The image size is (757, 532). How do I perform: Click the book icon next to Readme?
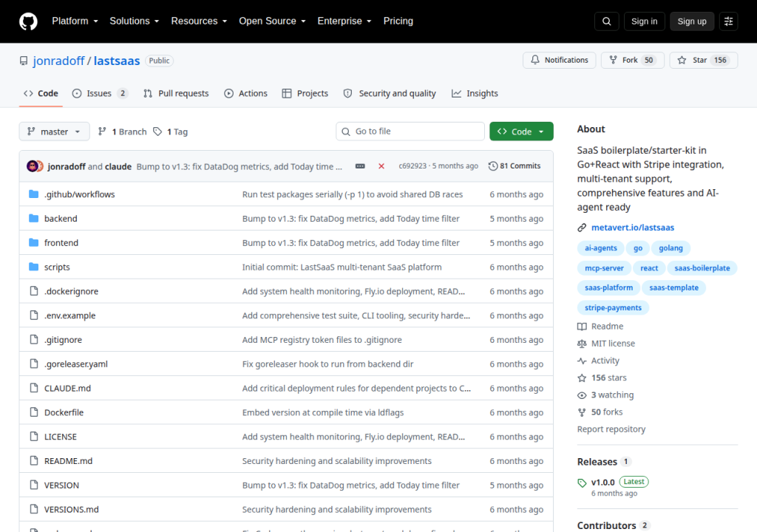(x=582, y=327)
